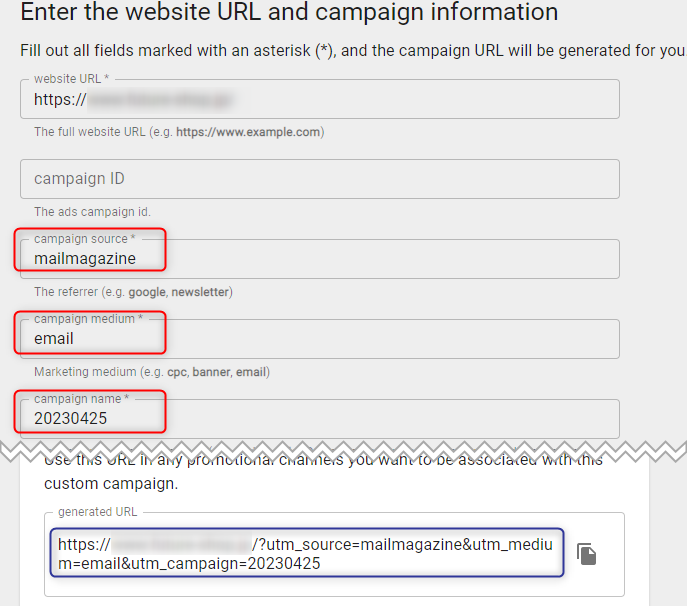Click the bold 'newsletter' referrer example
The width and height of the screenshot is (687, 606).
200,292
